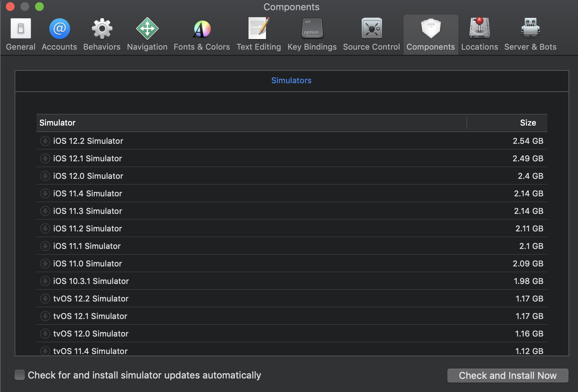
Task: Select the 2.54 GB size cell
Action: 528,141
